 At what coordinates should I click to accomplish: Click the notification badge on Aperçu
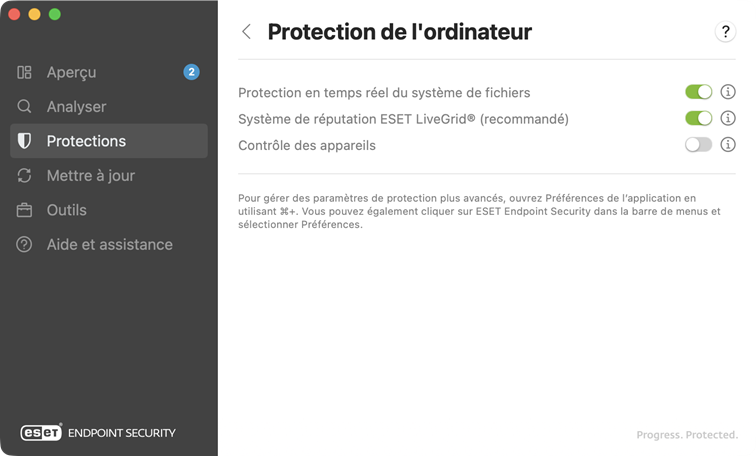(191, 72)
